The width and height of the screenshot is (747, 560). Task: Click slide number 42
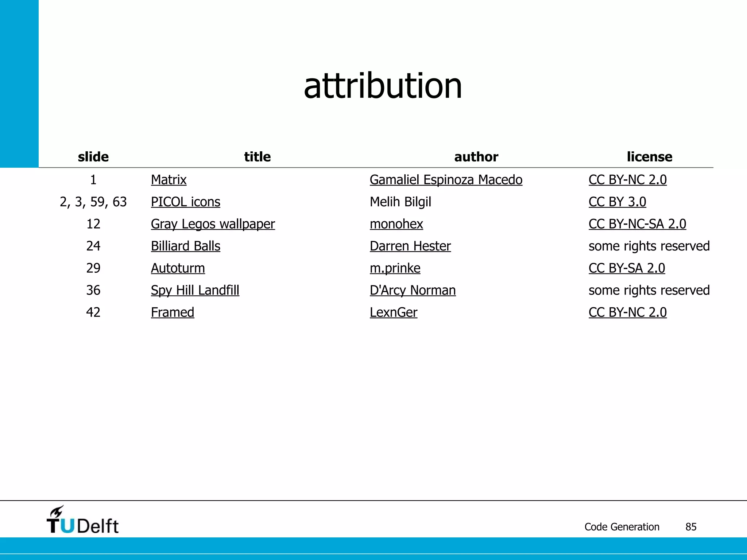93,312
